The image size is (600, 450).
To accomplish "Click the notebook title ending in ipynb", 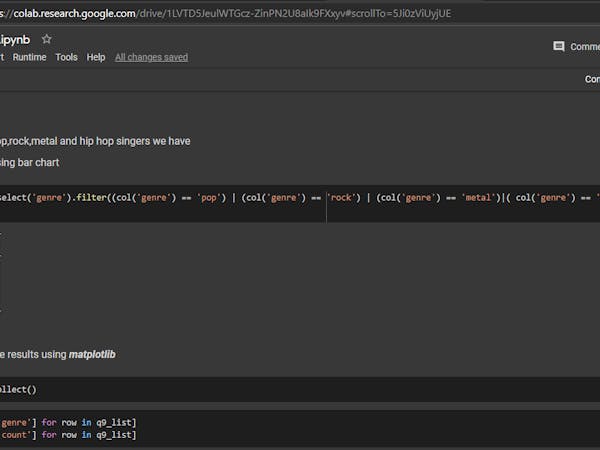I will 15,40.
